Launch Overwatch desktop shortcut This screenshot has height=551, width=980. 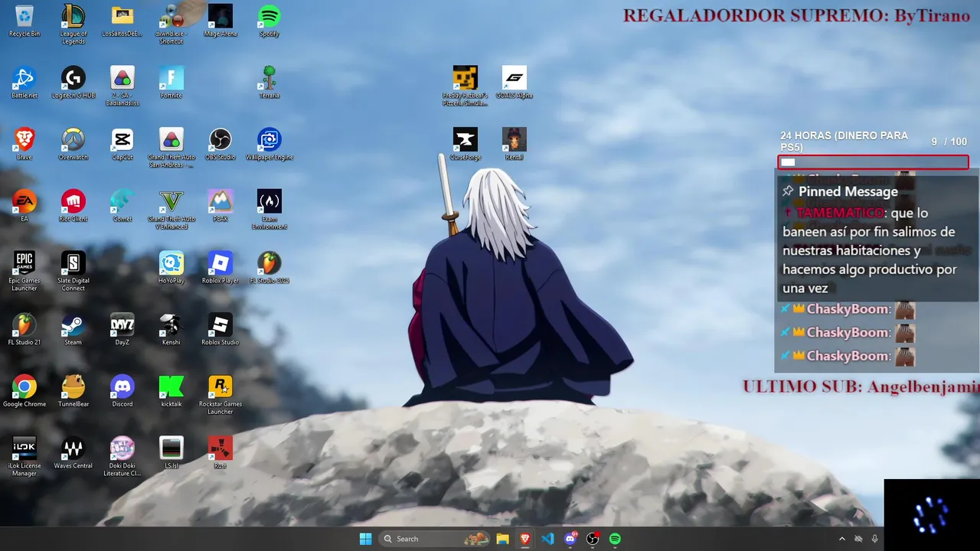[x=73, y=145]
